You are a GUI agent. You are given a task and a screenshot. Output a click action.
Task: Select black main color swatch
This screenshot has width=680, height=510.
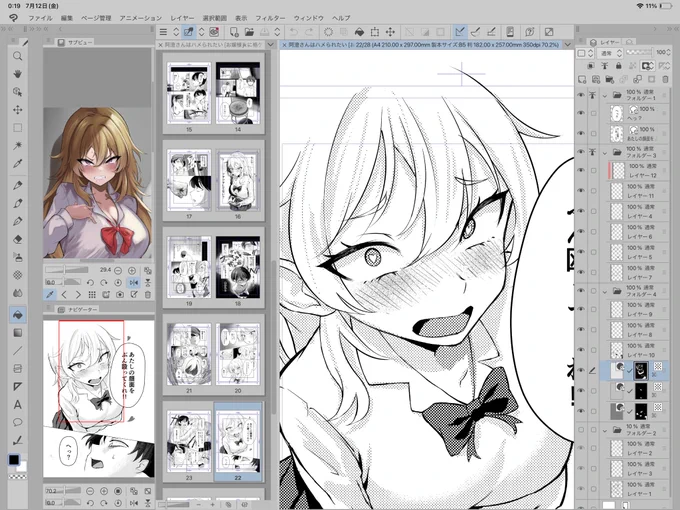click(13, 459)
